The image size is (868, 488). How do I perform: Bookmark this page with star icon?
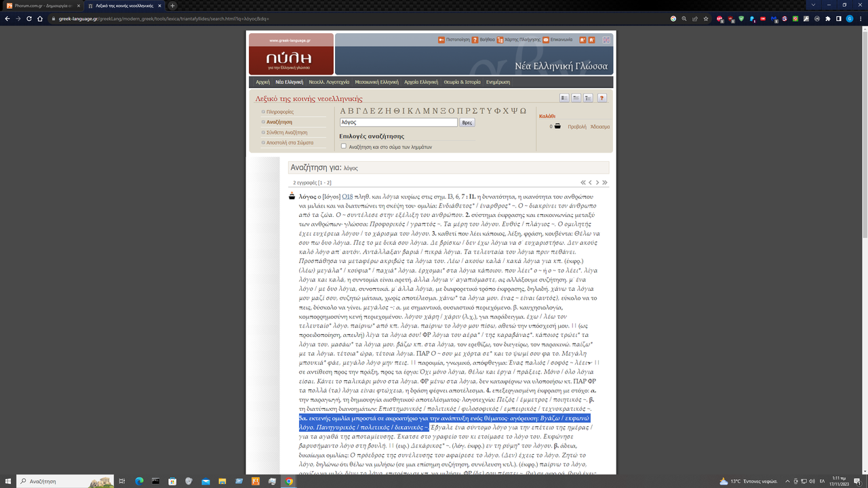click(x=706, y=18)
